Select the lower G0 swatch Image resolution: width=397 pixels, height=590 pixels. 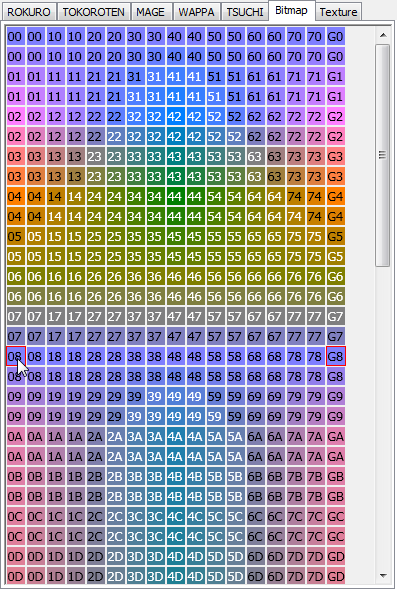tap(335, 56)
